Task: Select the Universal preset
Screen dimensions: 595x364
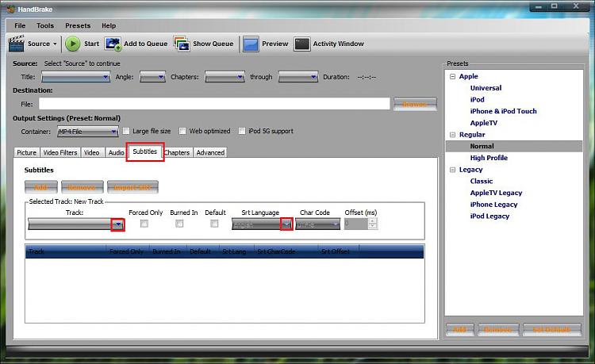Action: click(x=486, y=88)
